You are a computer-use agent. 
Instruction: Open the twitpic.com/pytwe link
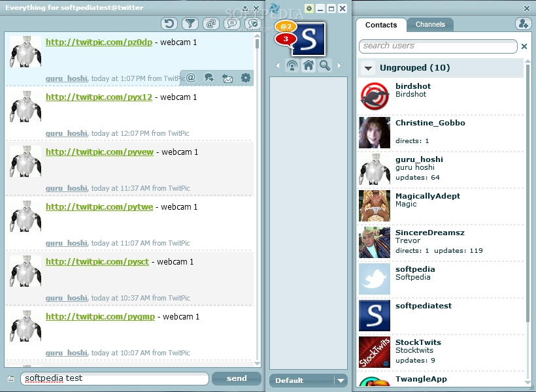(99, 207)
